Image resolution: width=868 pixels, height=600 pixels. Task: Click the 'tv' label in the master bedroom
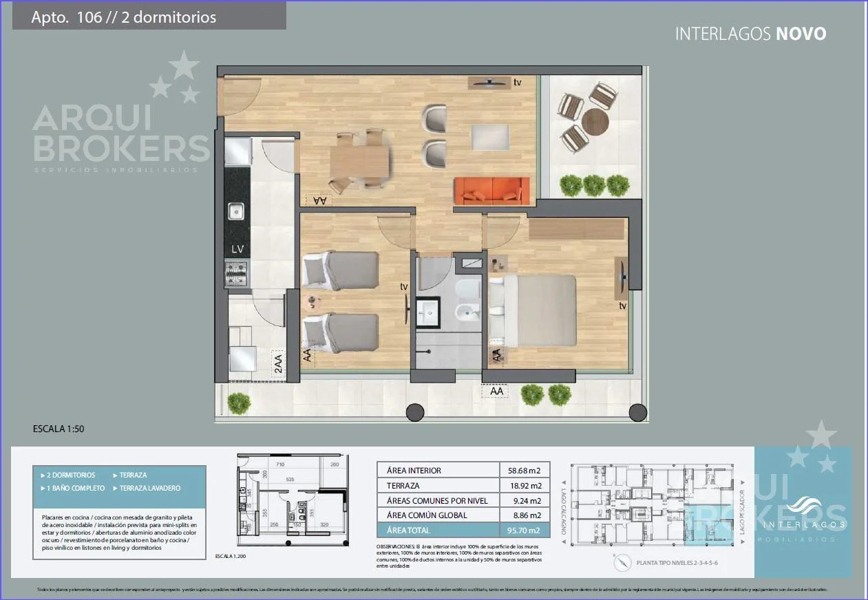pyautogui.click(x=622, y=306)
